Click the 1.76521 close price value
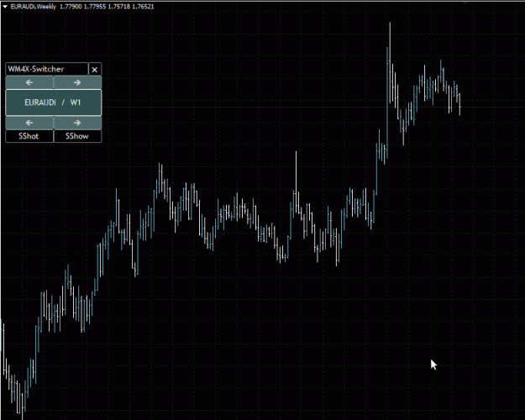The image size is (525, 420). 143,7
